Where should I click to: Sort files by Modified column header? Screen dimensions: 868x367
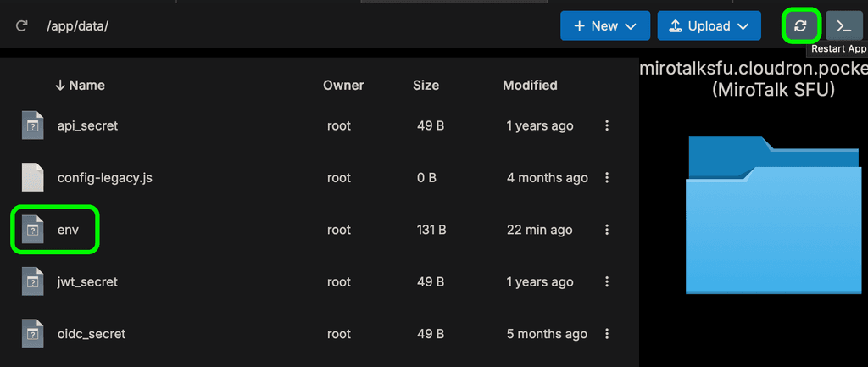(x=530, y=85)
